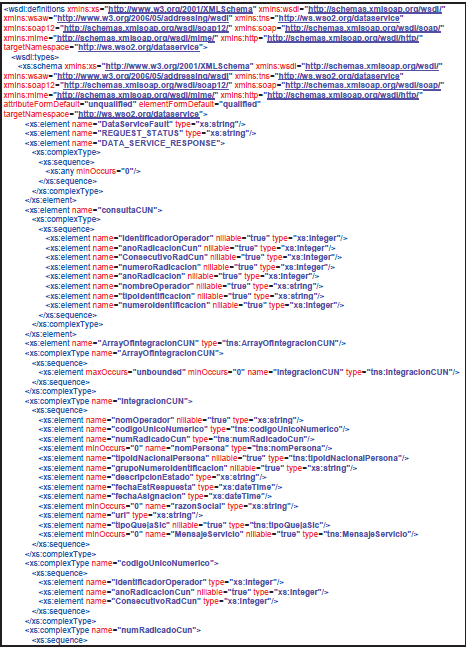
Task: Select the REQUEST_STATUS element line
Action: coord(140,133)
